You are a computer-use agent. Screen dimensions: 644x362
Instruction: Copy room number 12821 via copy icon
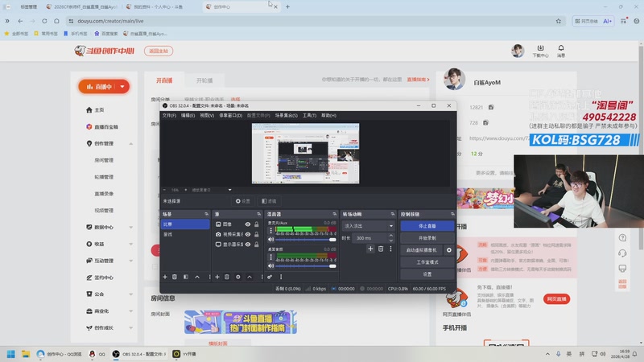(x=491, y=107)
